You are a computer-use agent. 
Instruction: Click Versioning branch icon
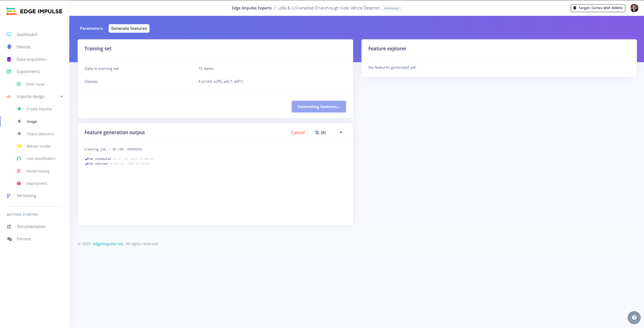tap(9, 196)
